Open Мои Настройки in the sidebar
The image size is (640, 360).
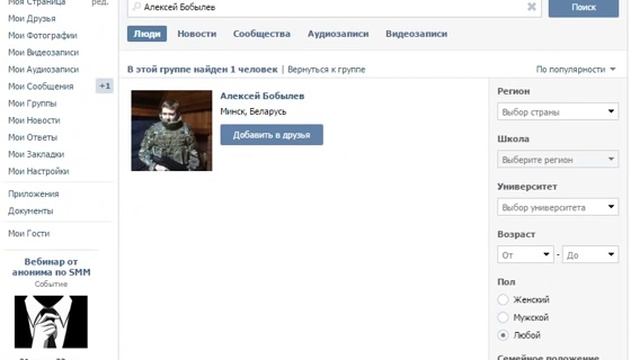(38, 171)
